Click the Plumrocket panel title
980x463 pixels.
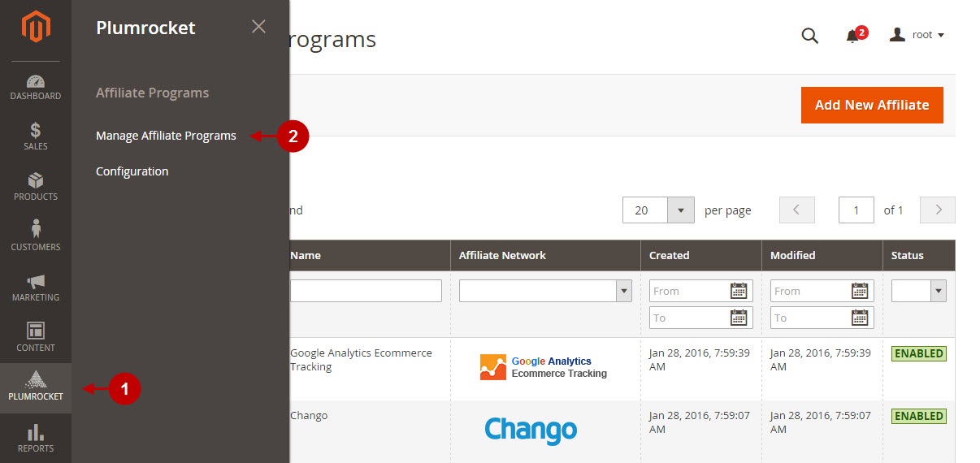coord(145,28)
